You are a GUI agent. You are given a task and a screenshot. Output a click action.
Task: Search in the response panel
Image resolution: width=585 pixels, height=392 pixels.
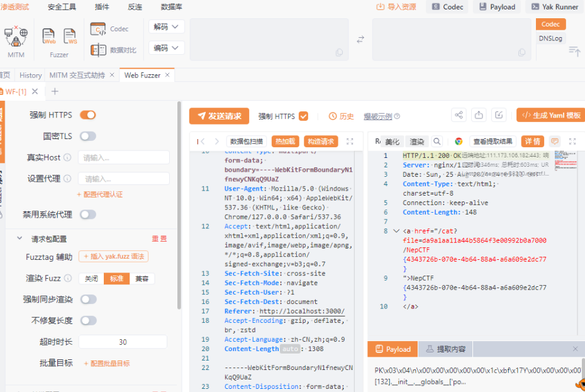(437, 141)
